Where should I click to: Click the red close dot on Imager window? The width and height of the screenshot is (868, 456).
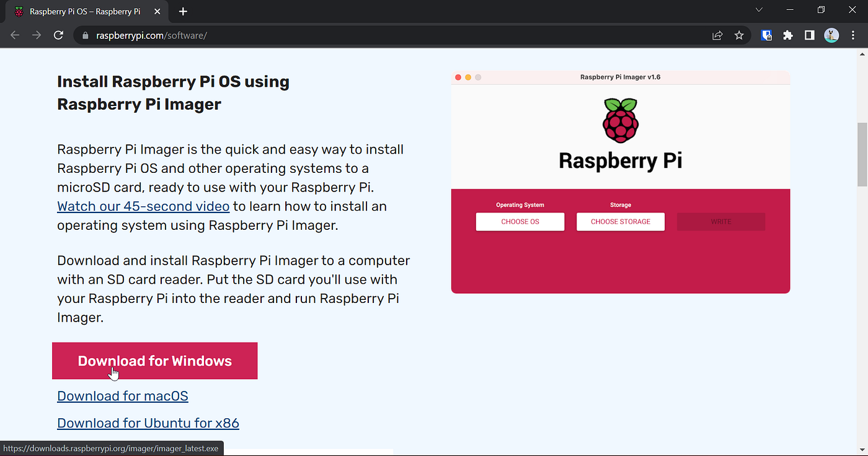click(458, 77)
